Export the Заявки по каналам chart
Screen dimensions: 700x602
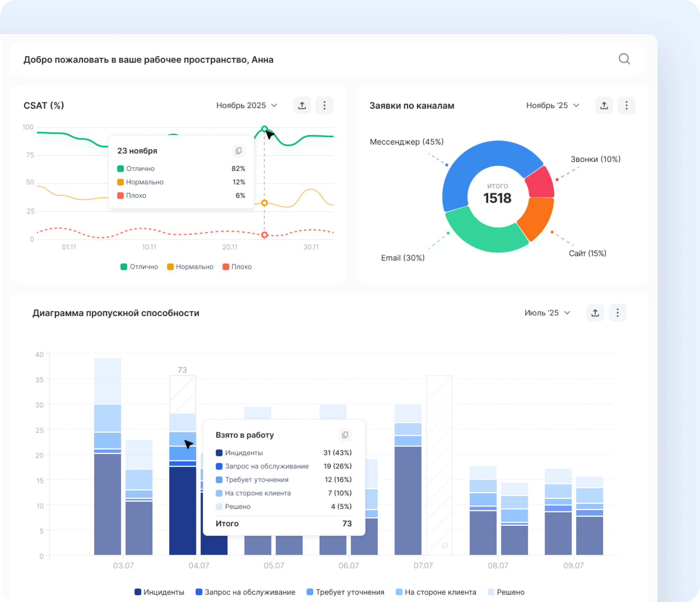click(604, 105)
